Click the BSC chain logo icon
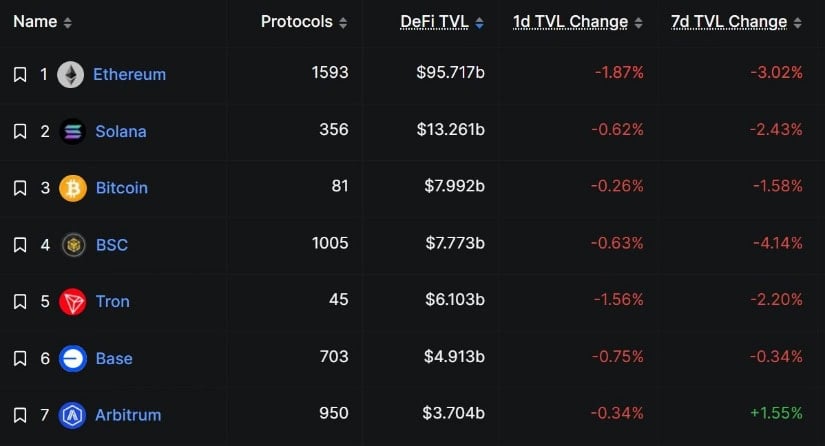 (x=73, y=245)
